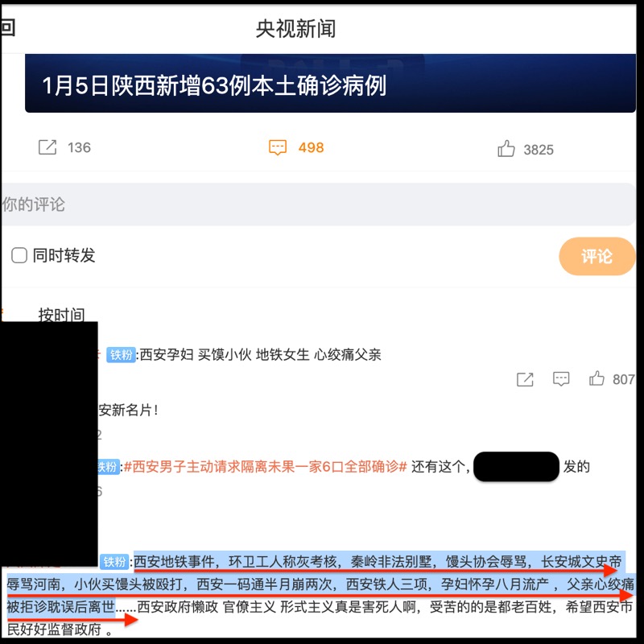
Task: Click the comment text 西安孕妇 买馍小伙 地铁女生
Action: [225, 354]
